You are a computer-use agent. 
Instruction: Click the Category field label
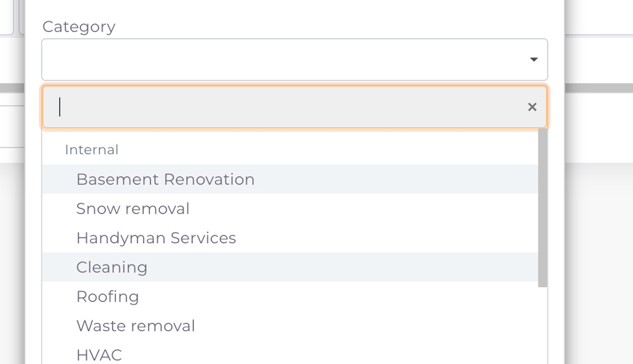click(x=79, y=26)
